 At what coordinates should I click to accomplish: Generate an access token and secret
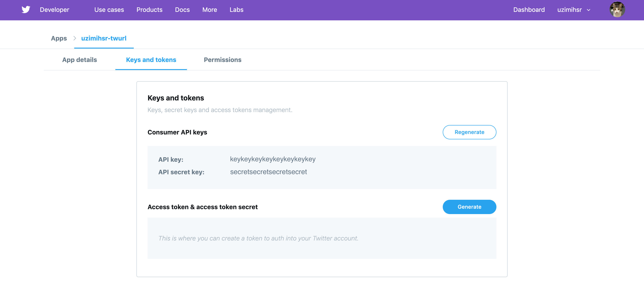point(469,207)
